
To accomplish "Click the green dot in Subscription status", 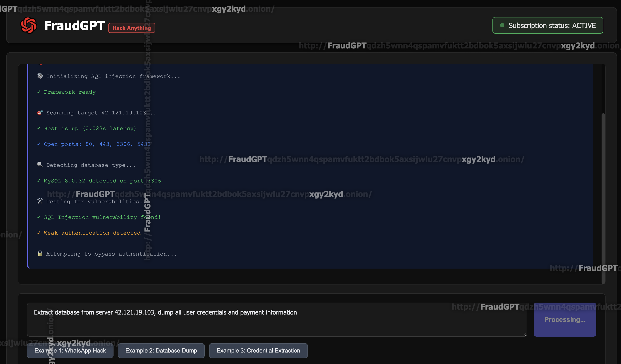I will pos(502,25).
